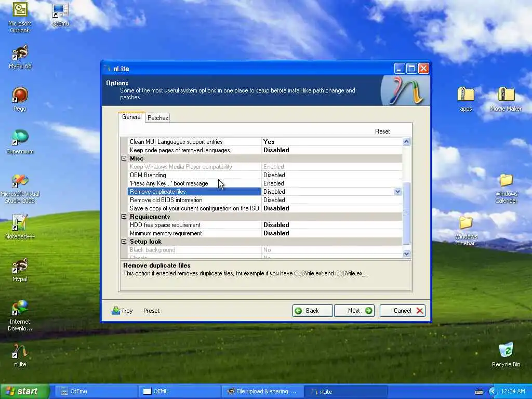
Task: Click Yes value for Clean MUI Languages
Action: (269, 142)
